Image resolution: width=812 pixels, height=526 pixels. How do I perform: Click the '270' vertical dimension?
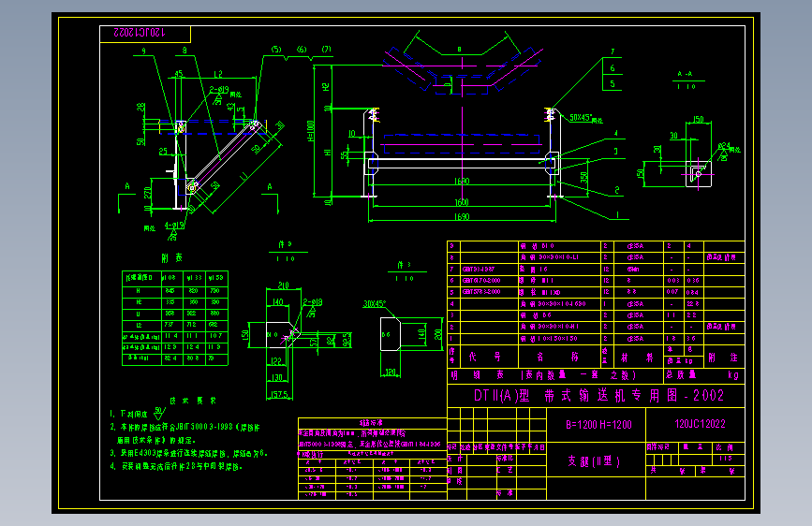click(x=148, y=193)
